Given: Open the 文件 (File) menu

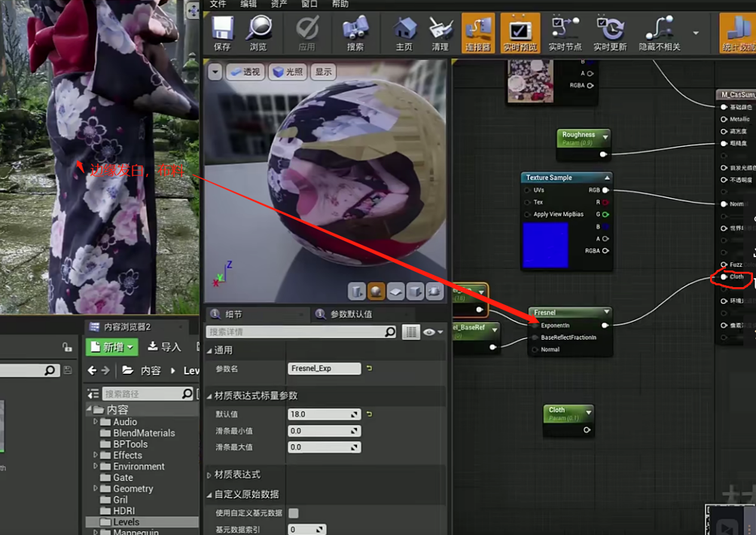Looking at the screenshot, I should coord(218,4).
